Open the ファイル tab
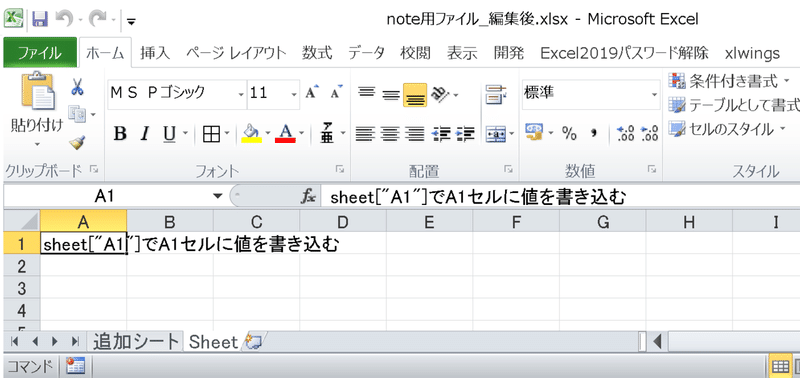The height and width of the screenshot is (378, 800). 40,53
